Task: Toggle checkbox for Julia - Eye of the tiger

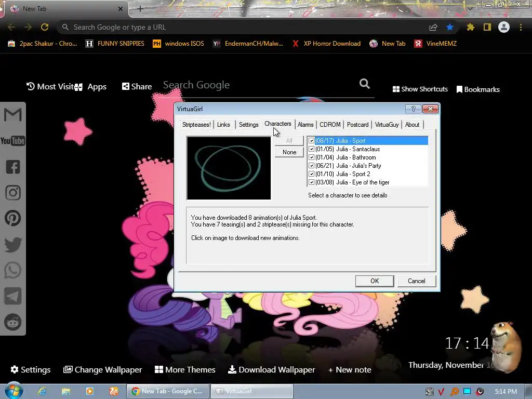Action: pyautogui.click(x=312, y=182)
